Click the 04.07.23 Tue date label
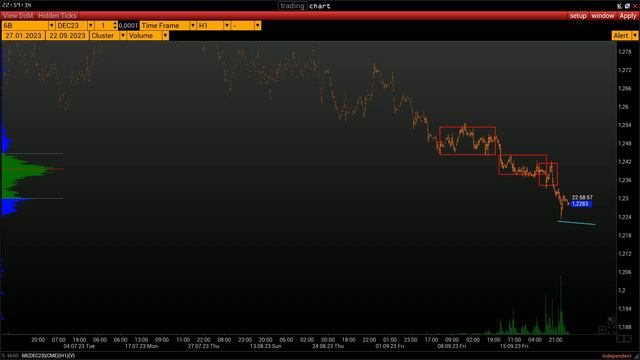This screenshot has width=640, height=360. [79, 346]
